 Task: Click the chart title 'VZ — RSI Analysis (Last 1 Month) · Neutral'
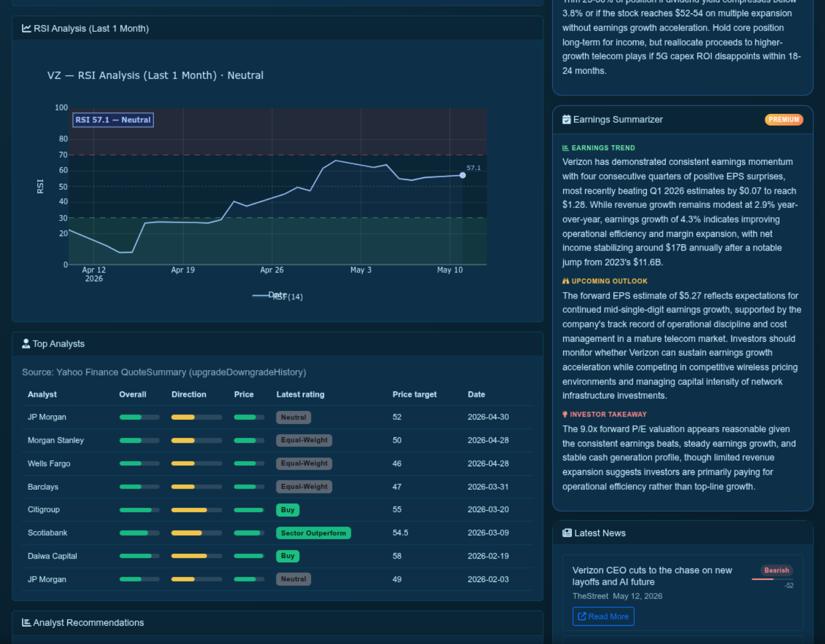click(155, 76)
